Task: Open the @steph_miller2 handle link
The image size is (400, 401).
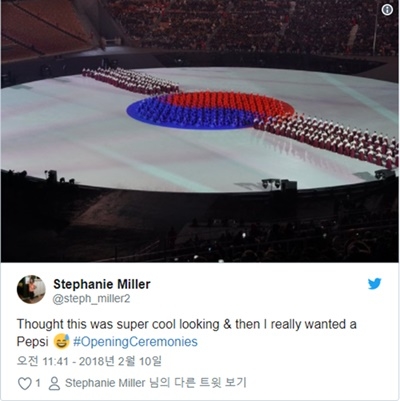Action: click(91, 299)
